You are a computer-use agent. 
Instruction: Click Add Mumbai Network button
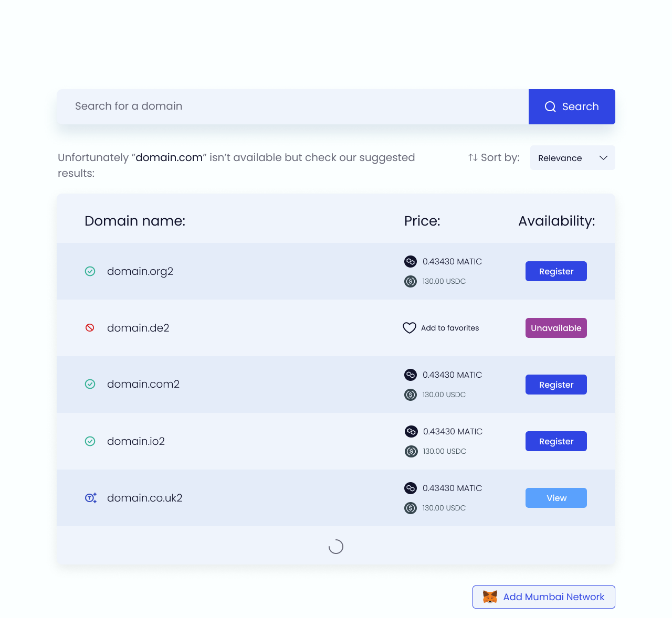[x=544, y=597]
